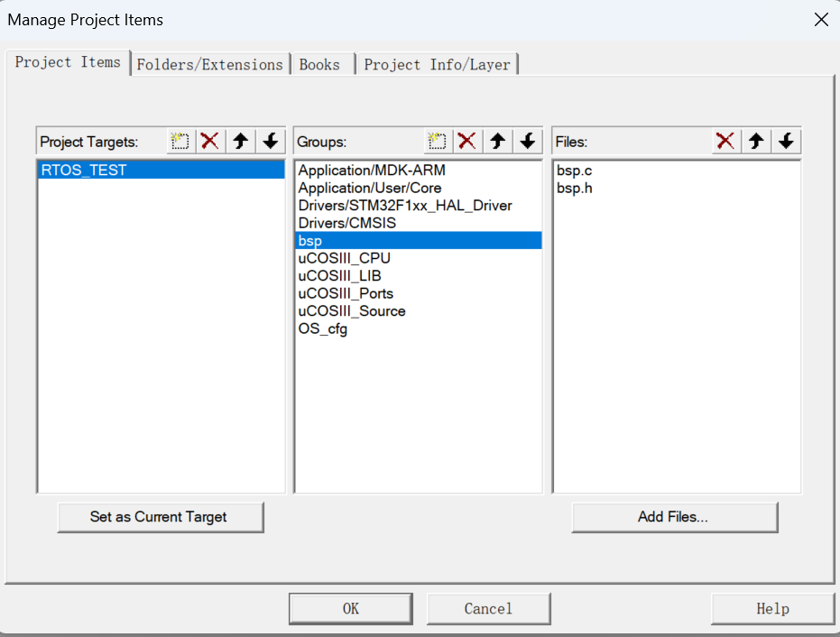Image resolution: width=840 pixels, height=637 pixels.
Task: Delete the selected group
Action: [467, 142]
